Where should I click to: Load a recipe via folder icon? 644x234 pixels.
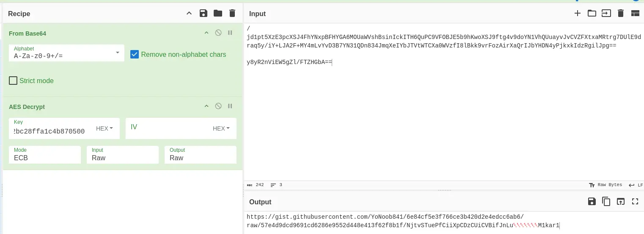tap(218, 14)
